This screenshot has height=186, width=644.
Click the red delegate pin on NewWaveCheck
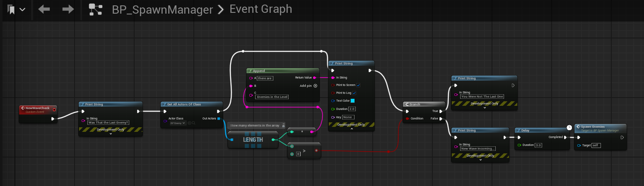54,110
